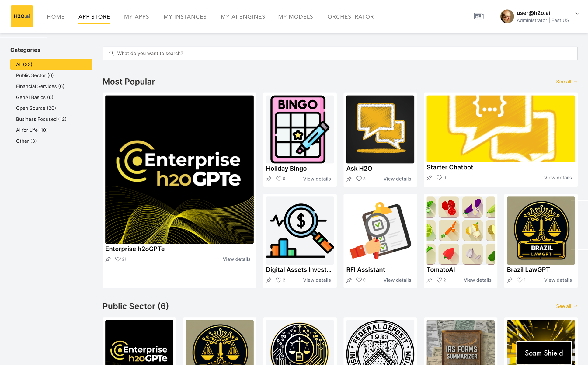
Task: Open the news feed icon
Action: tap(478, 16)
